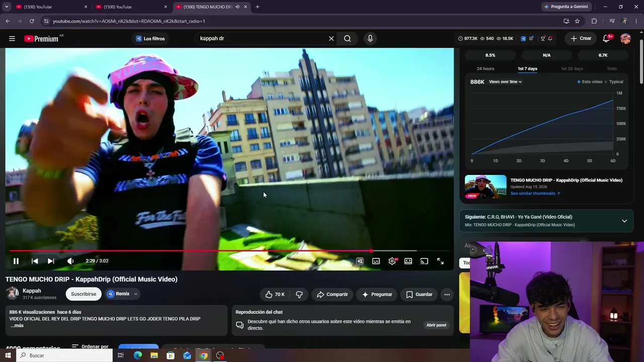
Task: Open the vidIQ blue extension icon in header
Action: tap(523, 39)
